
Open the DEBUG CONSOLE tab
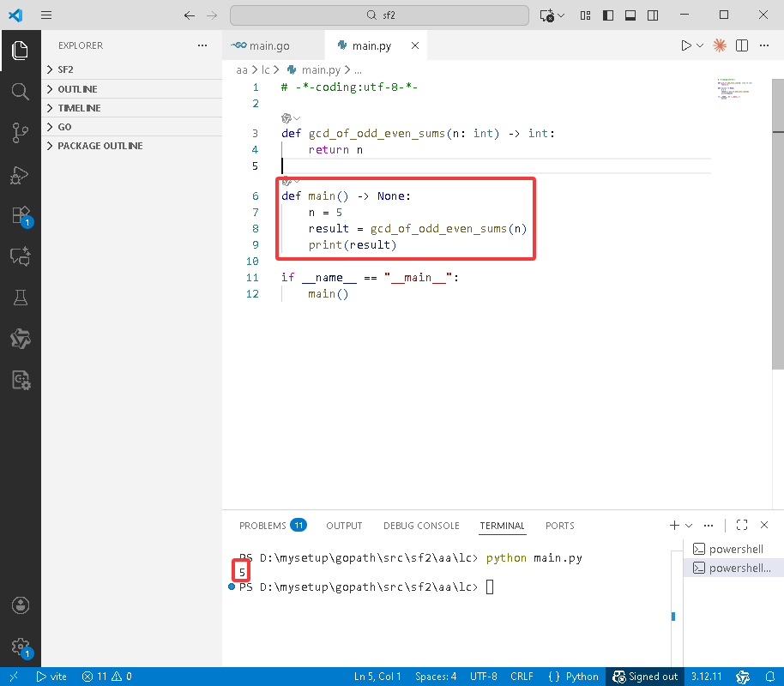click(421, 526)
